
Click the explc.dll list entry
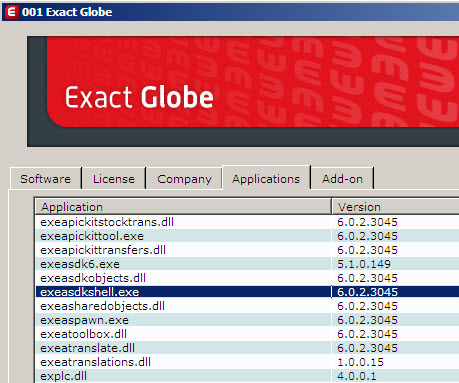coord(247,376)
